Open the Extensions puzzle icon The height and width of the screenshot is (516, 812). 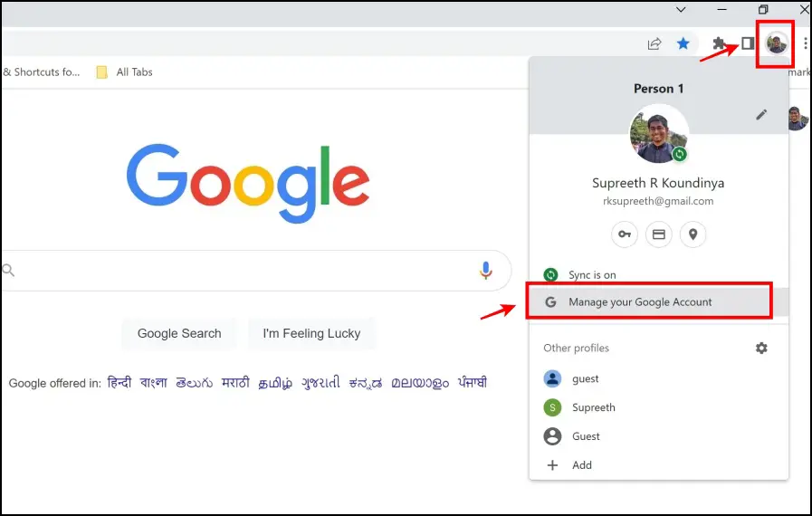click(719, 43)
